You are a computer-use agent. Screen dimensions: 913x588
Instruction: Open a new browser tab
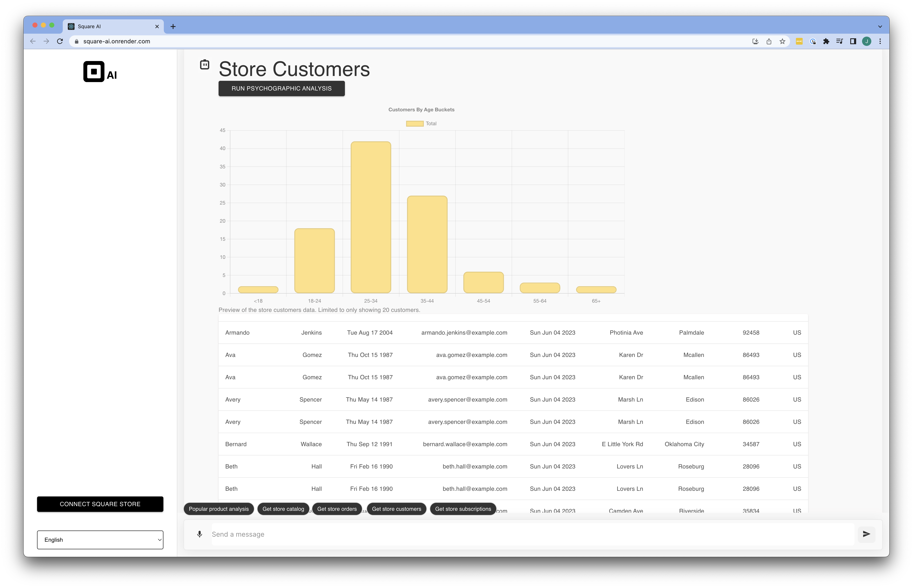pyautogui.click(x=173, y=26)
